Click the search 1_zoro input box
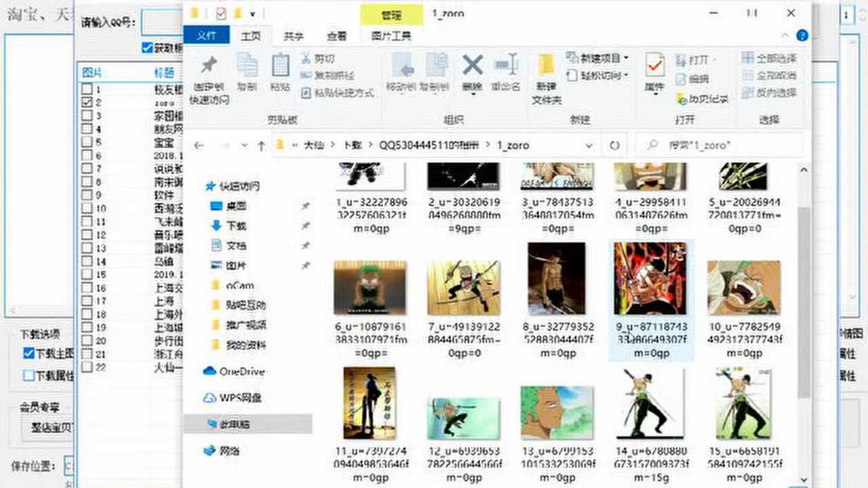Viewport: 868px width, 488px height. tap(719, 145)
